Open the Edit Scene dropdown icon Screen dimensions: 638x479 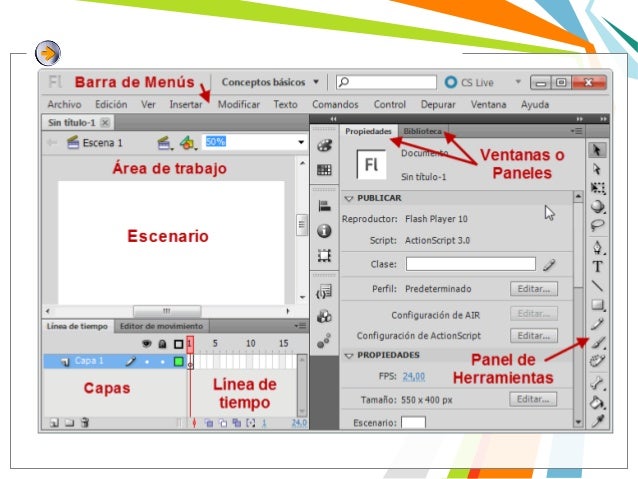pyautogui.click(x=165, y=143)
